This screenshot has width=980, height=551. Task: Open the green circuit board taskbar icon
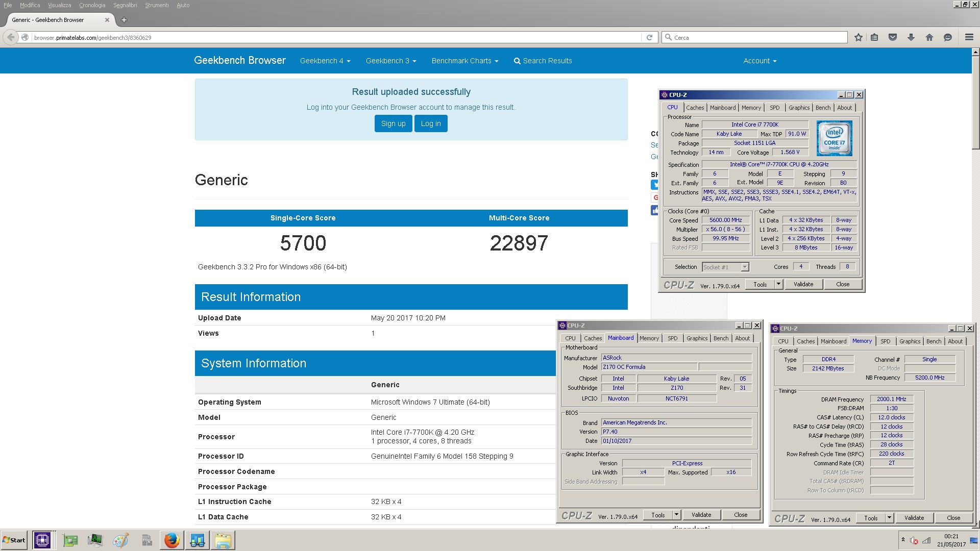pos(70,540)
